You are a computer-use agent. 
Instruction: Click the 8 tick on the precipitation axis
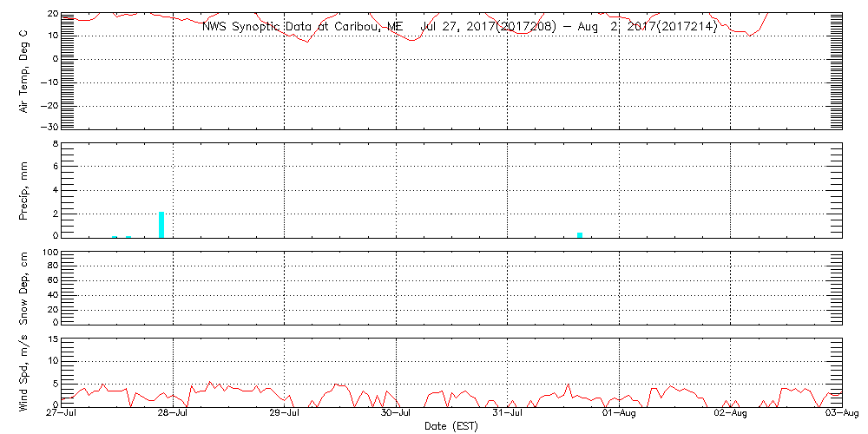(55, 143)
